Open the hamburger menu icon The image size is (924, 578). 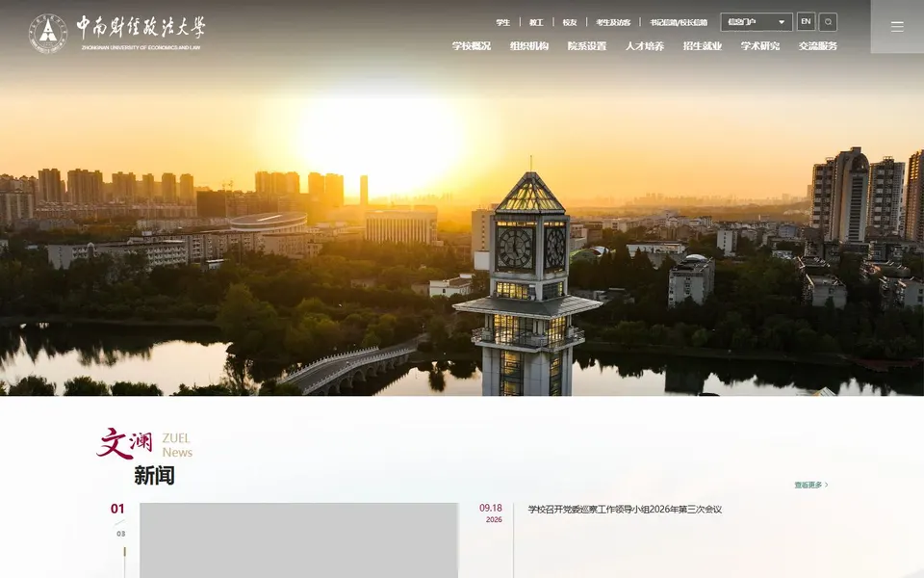tap(897, 27)
